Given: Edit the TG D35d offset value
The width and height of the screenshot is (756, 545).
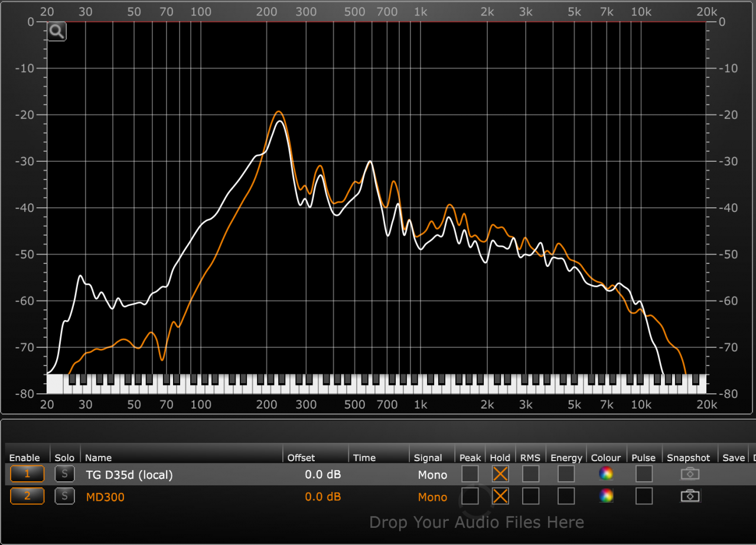Looking at the screenshot, I should [x=322, y=475].
